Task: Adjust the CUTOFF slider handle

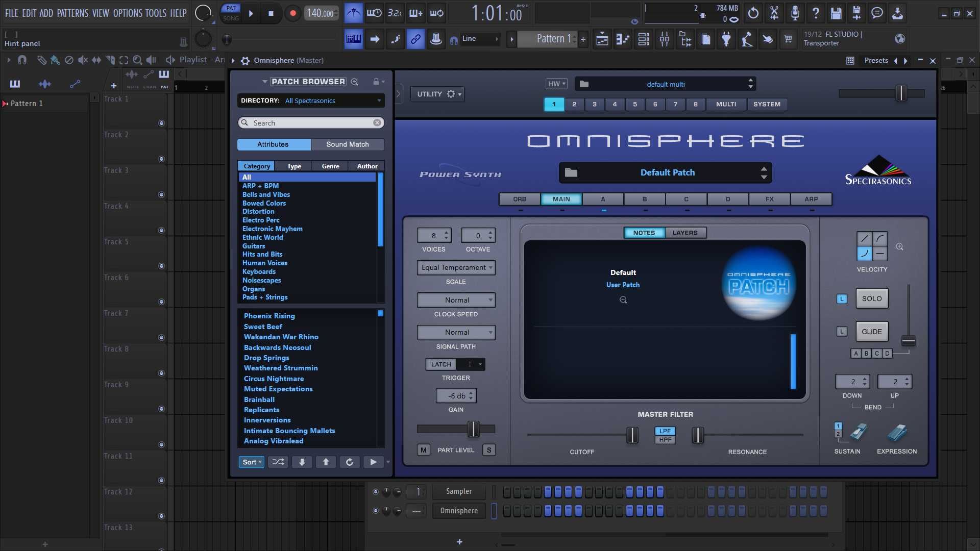Action: pos(632,435)
